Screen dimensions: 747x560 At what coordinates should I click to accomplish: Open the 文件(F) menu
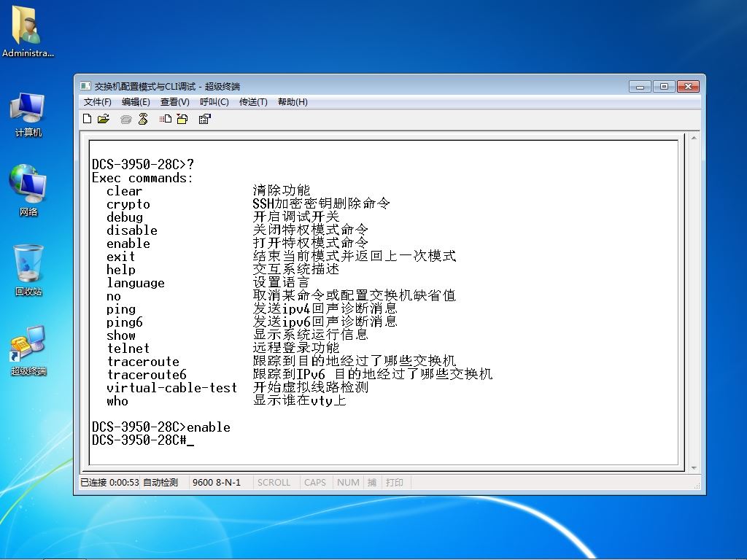(x=97, y=102)
